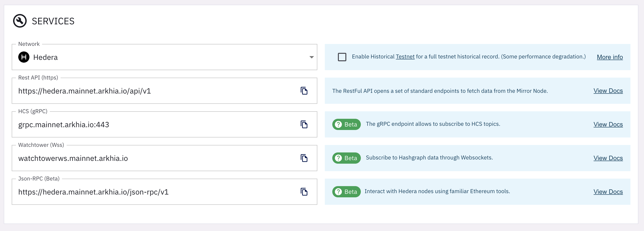Click the RestFul API description text

(x=440, y=91)
